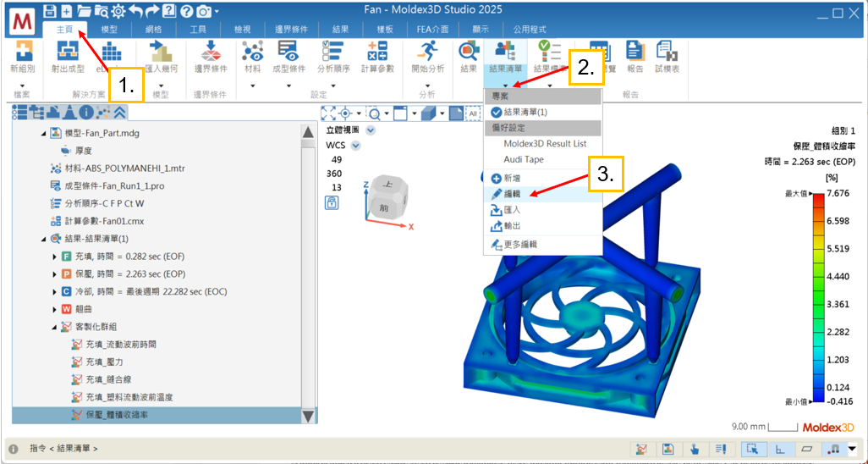The height and width of the screenshot is (464, 868).
Task: Open the 新組別 dropdown arrow
Action: (23, 86)
